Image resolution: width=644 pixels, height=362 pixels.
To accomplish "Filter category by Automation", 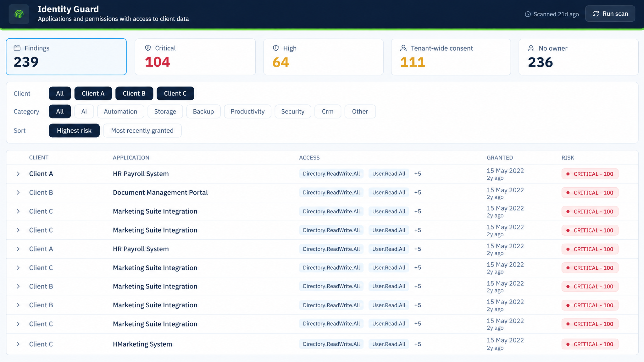I will click(x=120, y=112).
